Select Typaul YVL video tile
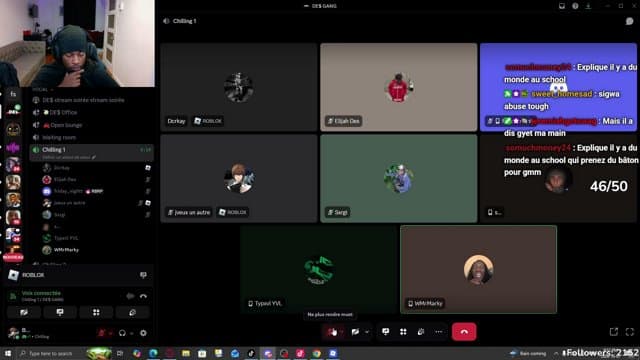 [319, 270]
